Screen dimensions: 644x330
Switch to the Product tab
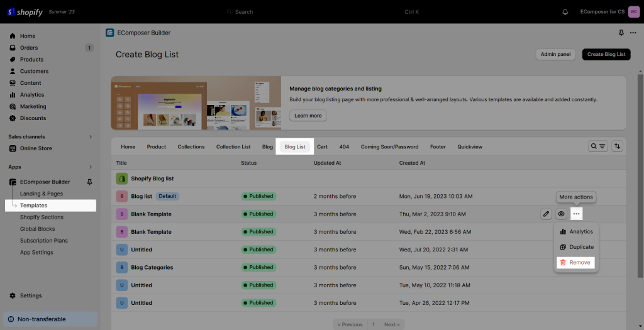157,146
